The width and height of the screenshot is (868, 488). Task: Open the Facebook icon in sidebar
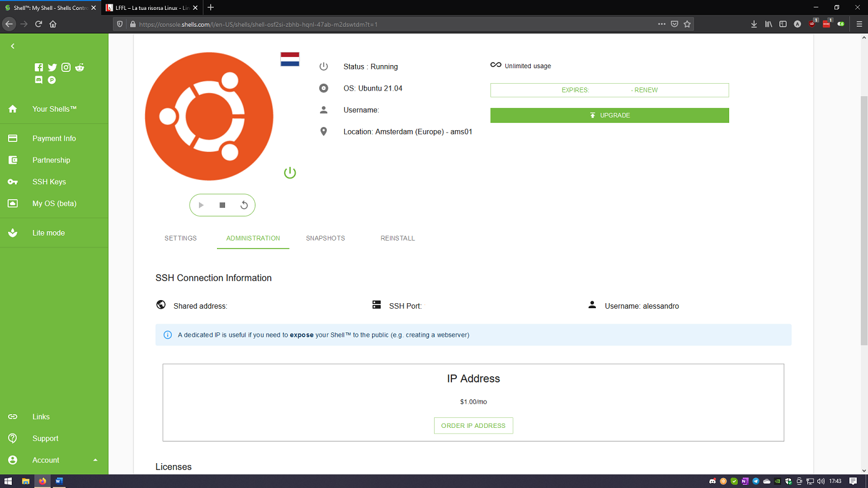(x=39, y=68)
